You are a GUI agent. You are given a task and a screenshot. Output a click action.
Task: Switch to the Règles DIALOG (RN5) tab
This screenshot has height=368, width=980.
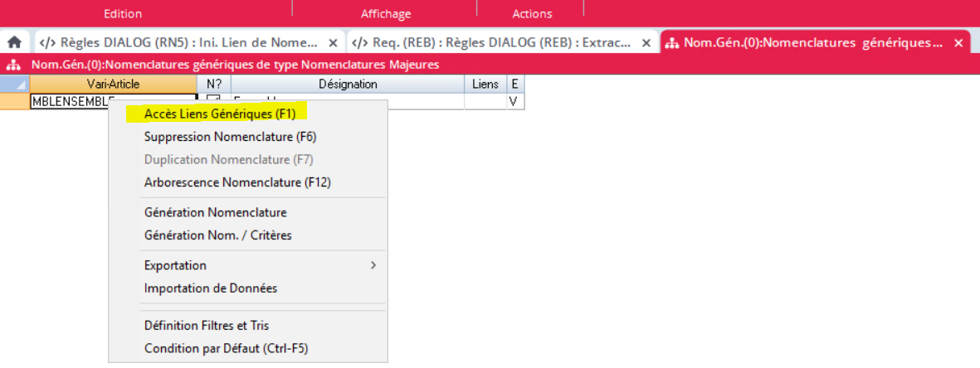[178, 42]
